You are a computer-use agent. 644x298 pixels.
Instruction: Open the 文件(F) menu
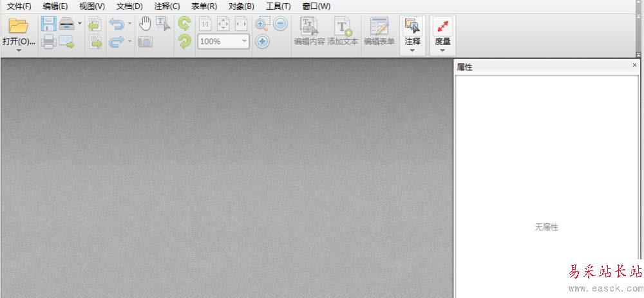(x=19, y=6)
